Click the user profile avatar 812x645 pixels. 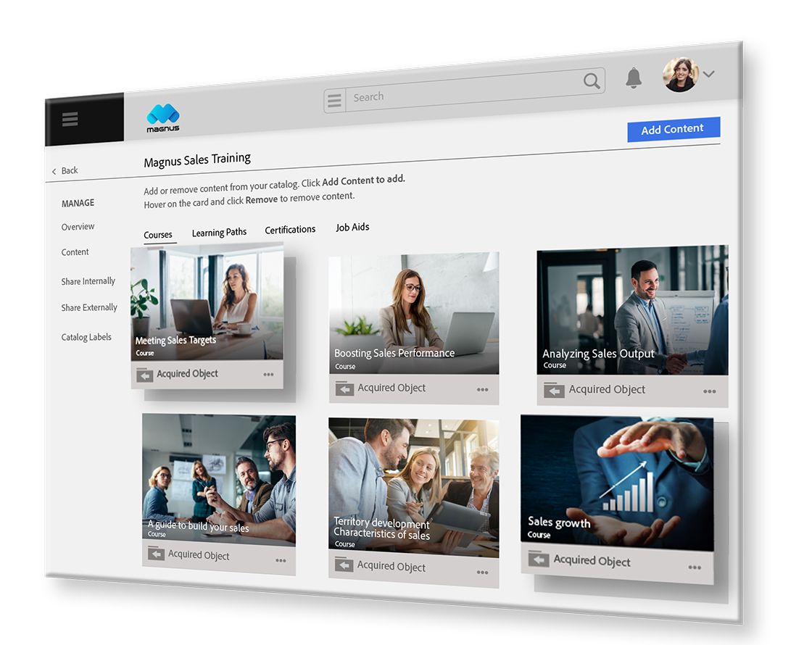pos(680,75)
